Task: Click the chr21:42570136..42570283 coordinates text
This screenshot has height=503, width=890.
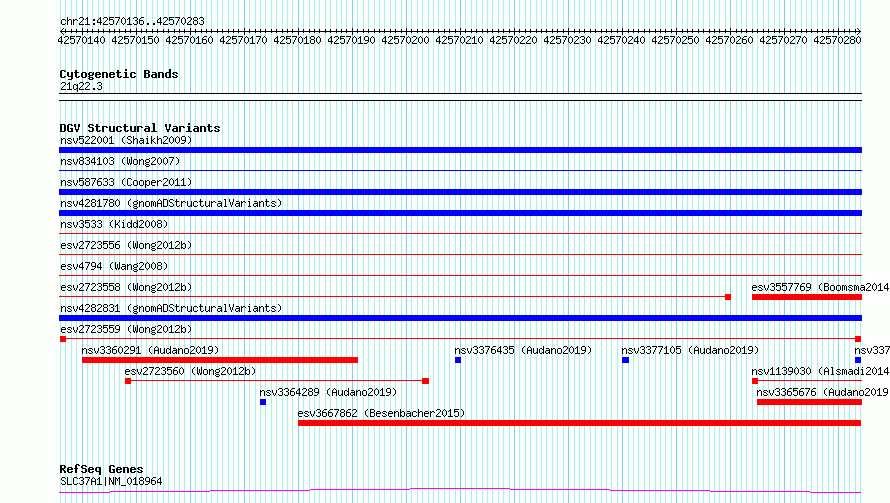Action: point(132,22)
